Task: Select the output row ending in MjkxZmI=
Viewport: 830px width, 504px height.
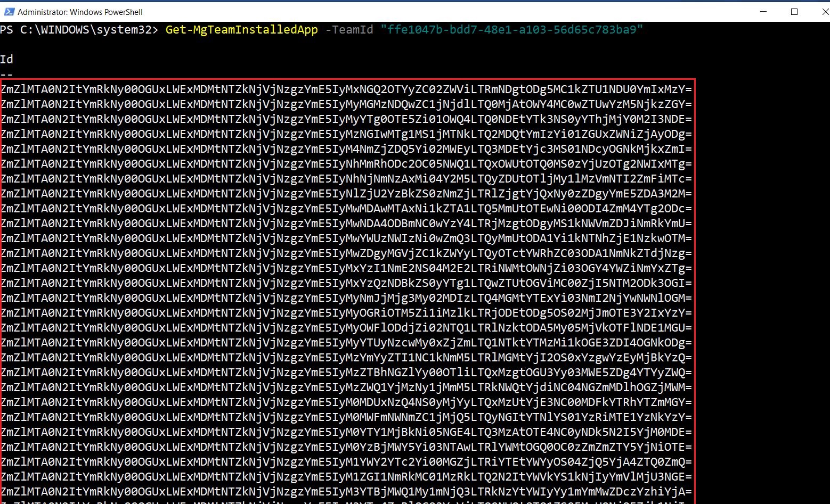Action: pyautogui.click(x=346, y=149)
